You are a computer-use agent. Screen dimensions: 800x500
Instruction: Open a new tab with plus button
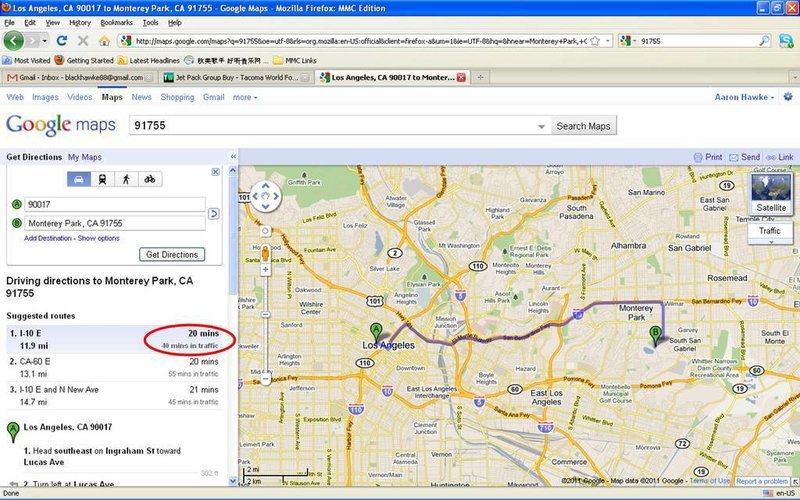480,78
